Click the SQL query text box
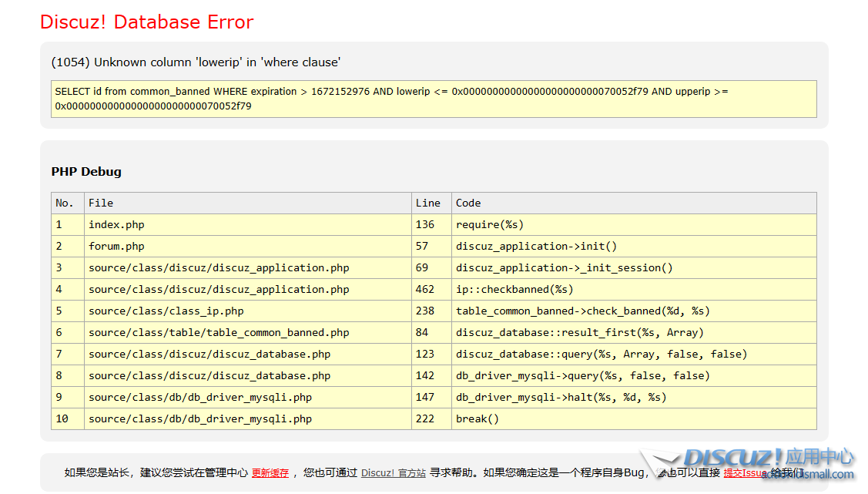Viewport: 868px width, 494px height. coord(434,99)
